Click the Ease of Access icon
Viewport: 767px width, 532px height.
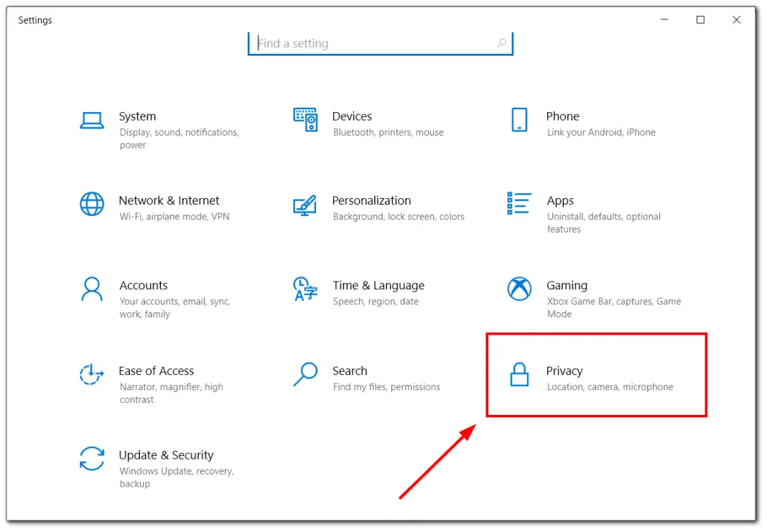tap(92, 374)
